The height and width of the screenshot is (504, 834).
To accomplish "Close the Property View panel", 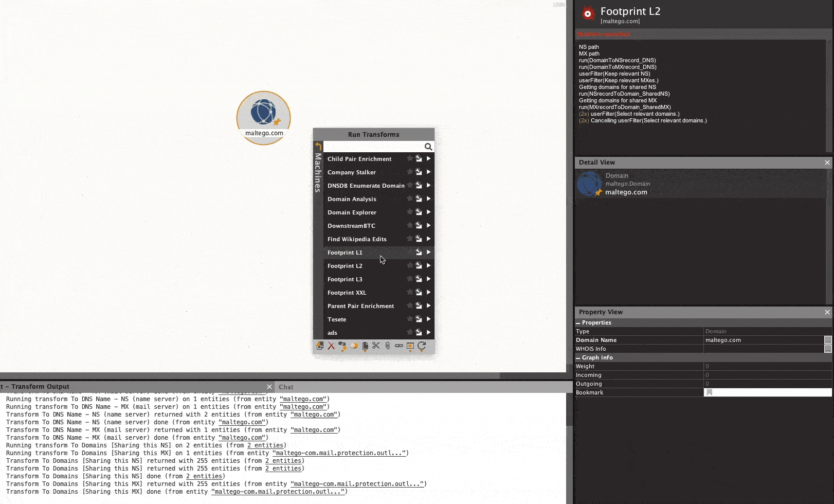I will (x=827, y=312).
